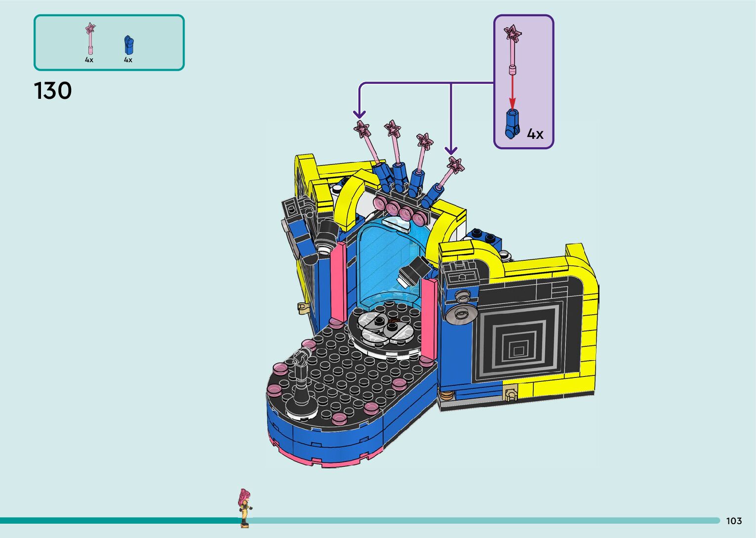Click the pink star wand in parts box

(x=90, y=38)
